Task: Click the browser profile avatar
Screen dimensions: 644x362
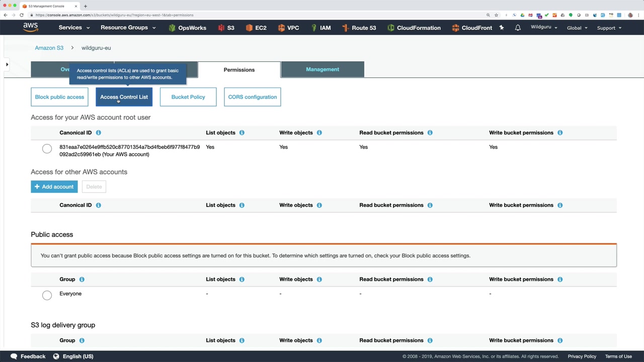Action: (x=630, y=15)
